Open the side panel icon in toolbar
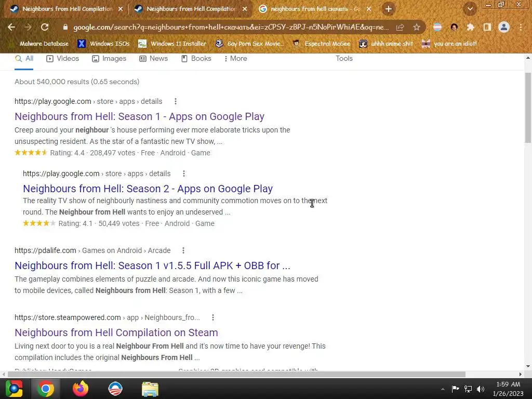This screenshot has height=399, width=532. (487, 27)
